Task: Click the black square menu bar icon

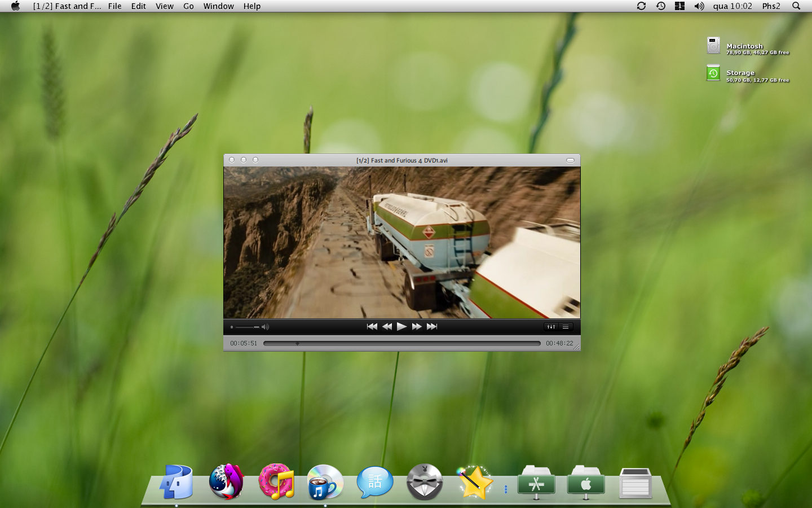Action: tap(679, 6)
